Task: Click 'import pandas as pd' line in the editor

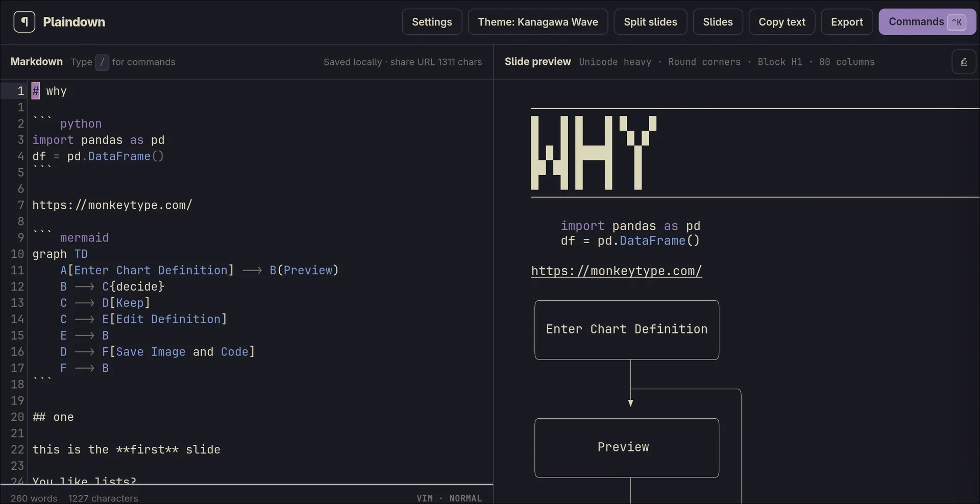Action: (x=99, y=140)
